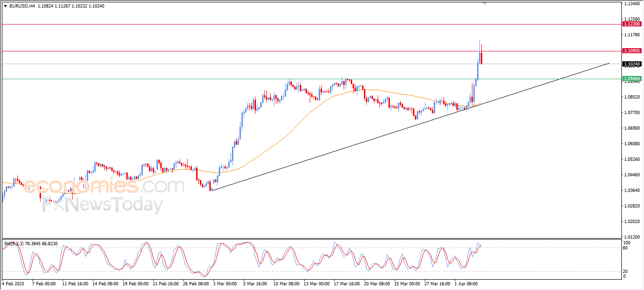Click the 1.13400 price axis value
The image size is (644, 290).
pos(631,4)
